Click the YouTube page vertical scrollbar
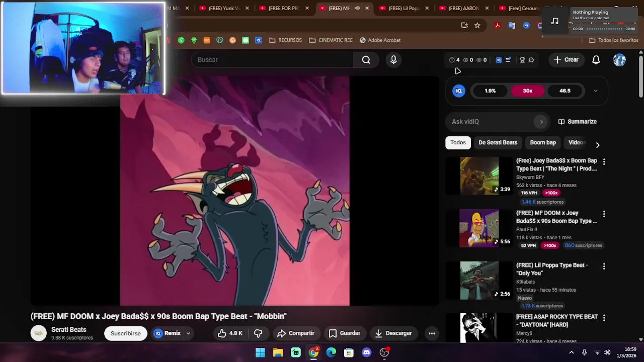644x362 pixels. click(x=640, y=76)
